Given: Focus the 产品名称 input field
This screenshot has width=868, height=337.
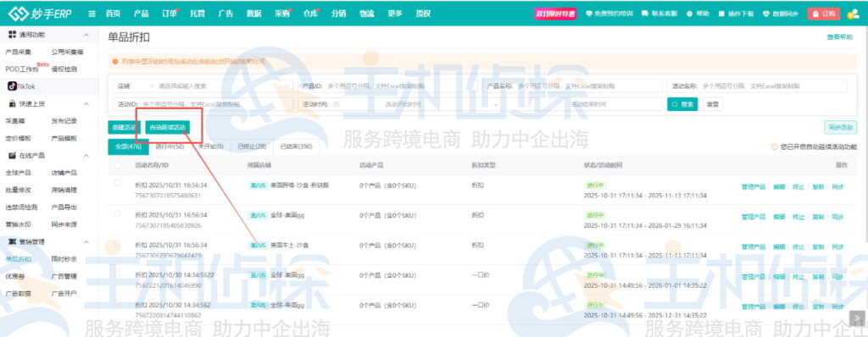Looking at the screenshot, I should (573, 86).
